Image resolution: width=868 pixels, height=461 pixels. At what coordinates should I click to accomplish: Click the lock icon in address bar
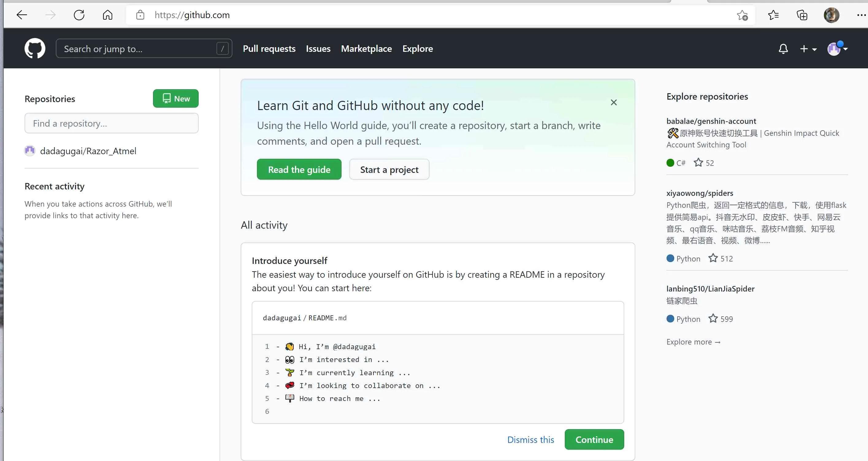[x=140, y=15]
